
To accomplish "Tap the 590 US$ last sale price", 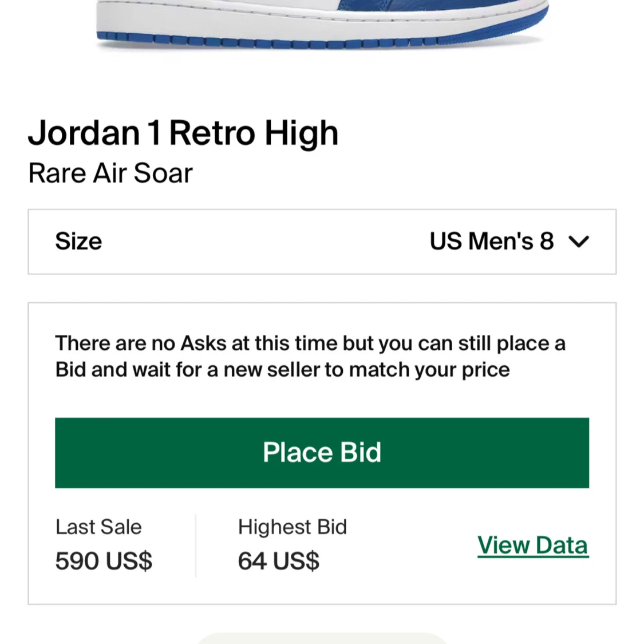I will click(104, 561).
